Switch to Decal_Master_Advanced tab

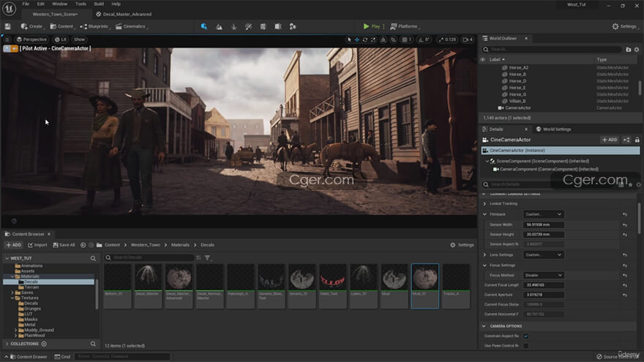(x=124, y=15)
